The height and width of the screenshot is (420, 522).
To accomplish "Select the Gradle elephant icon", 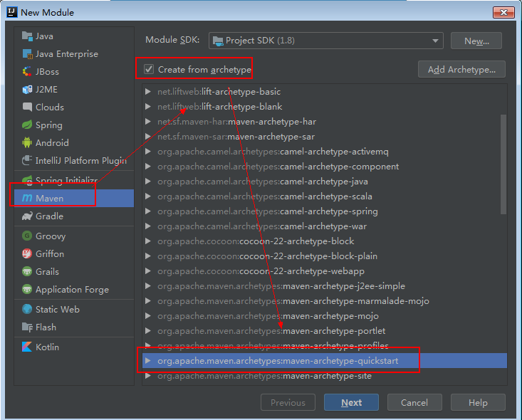I will click(27, 216).
